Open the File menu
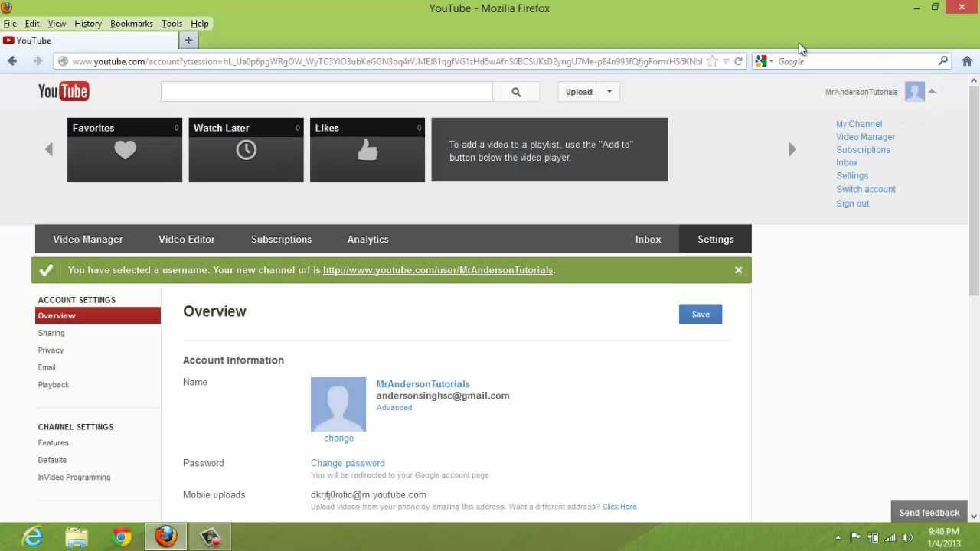The image size is (980, 551). (10, 24)
